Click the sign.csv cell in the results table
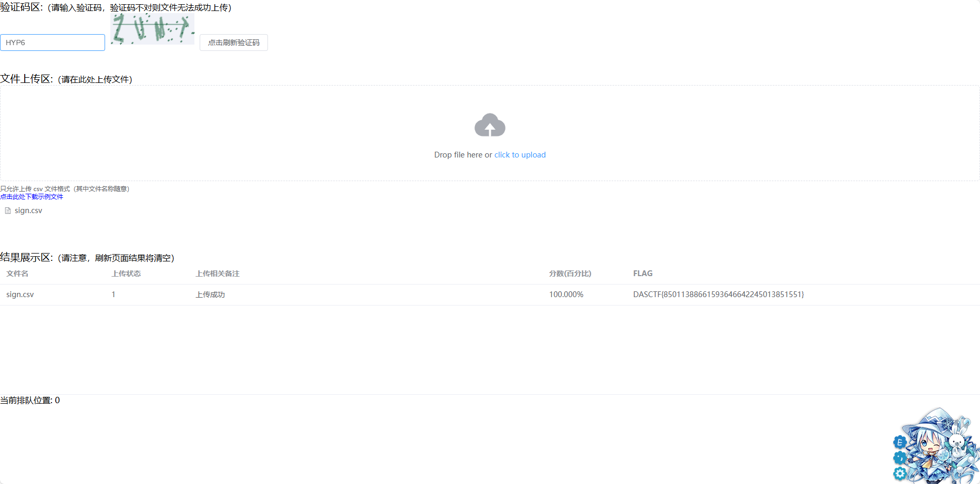Viewport: 980px width, 484px height. (x=20, y=294)
